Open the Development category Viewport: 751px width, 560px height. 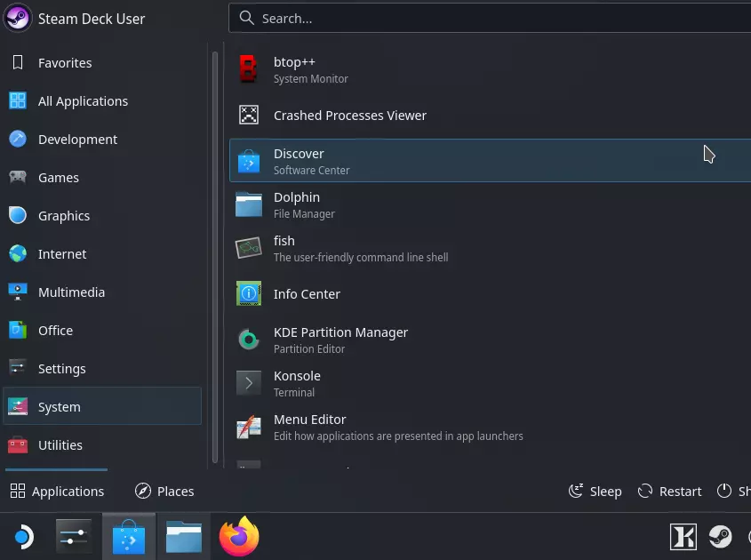point(102,140)
